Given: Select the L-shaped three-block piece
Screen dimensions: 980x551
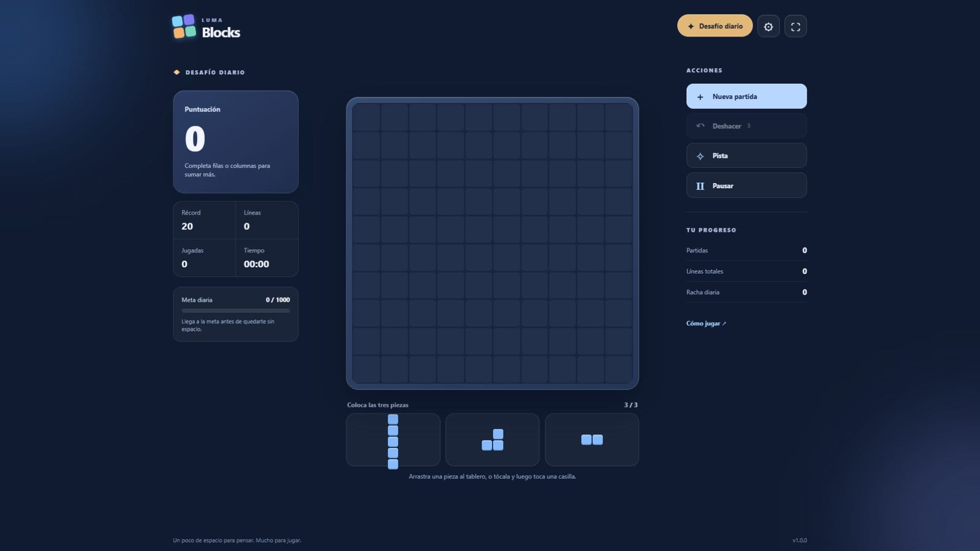Looking at the screenshot, I should tap(493, 440).
